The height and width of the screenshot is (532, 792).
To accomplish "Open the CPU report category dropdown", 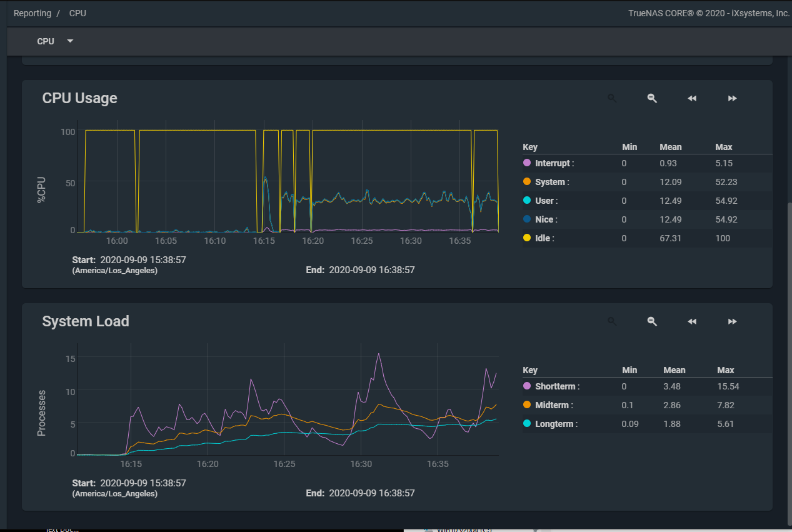I will (x=55, y=41).
